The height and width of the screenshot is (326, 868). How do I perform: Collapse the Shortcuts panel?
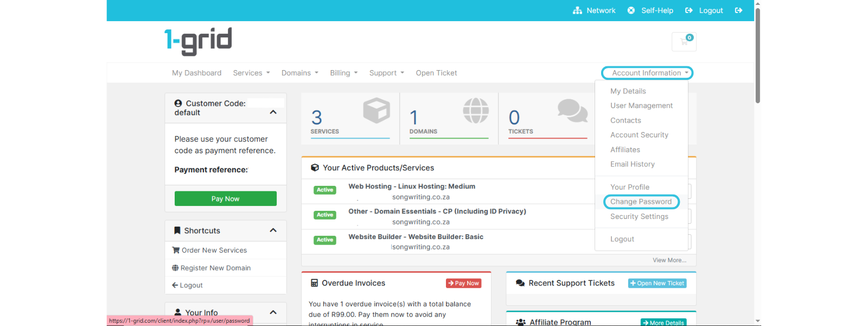click(273, 230)
